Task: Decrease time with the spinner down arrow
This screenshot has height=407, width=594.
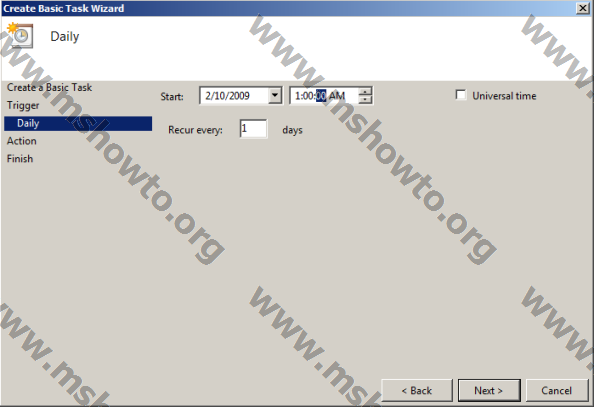Action: [365, 100]
